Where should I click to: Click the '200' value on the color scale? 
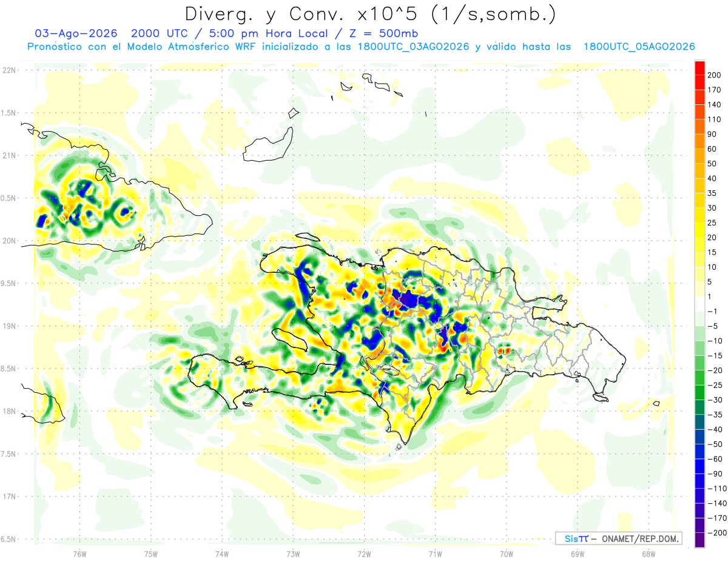714,75
